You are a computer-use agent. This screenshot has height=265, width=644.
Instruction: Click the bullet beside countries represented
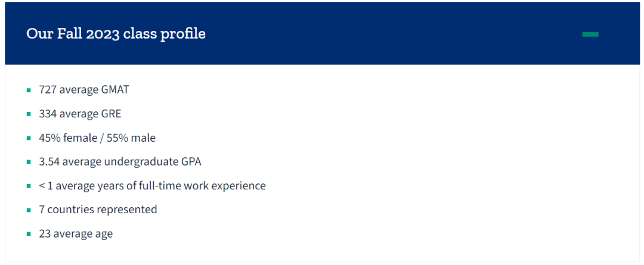pos(29,210)
